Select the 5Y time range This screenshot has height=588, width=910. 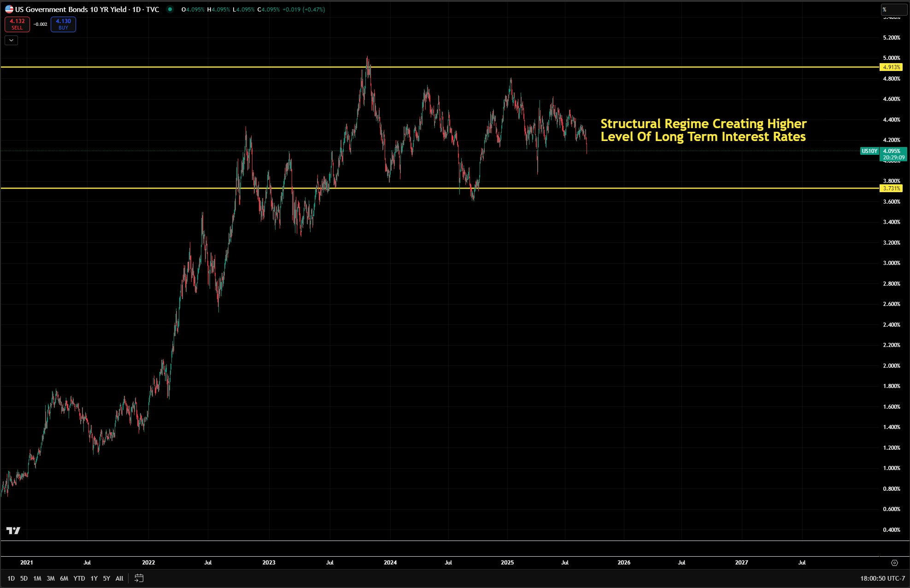point(106,578)
